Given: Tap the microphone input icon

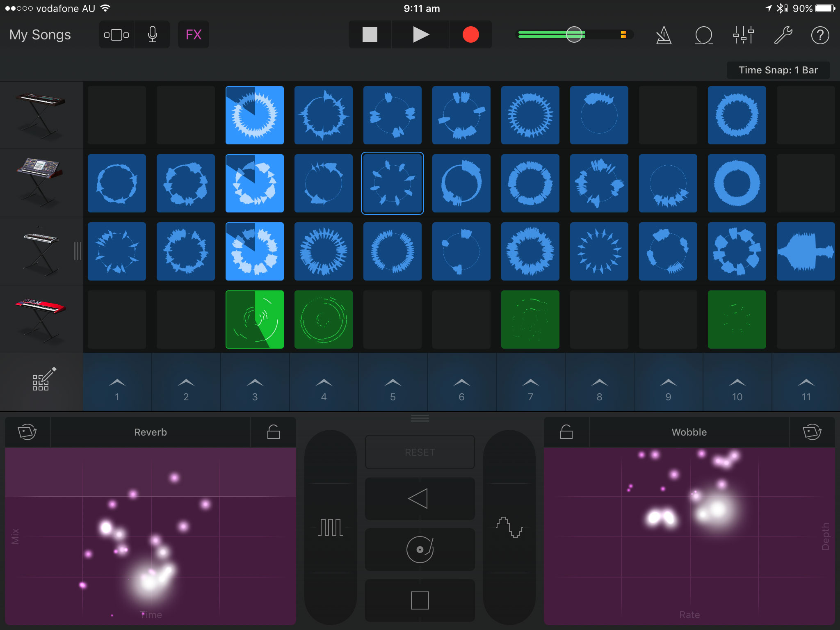Looking at the screenshot, I should click(x=152, y=35).
